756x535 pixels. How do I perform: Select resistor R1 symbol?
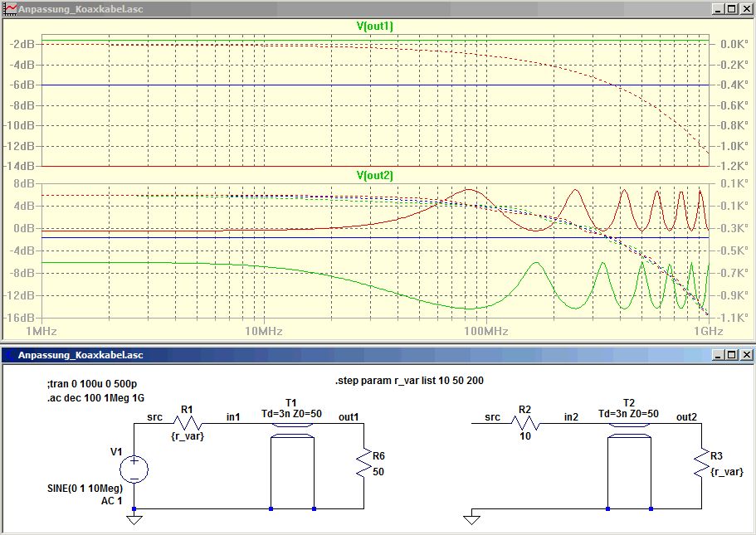click(187, 423)
